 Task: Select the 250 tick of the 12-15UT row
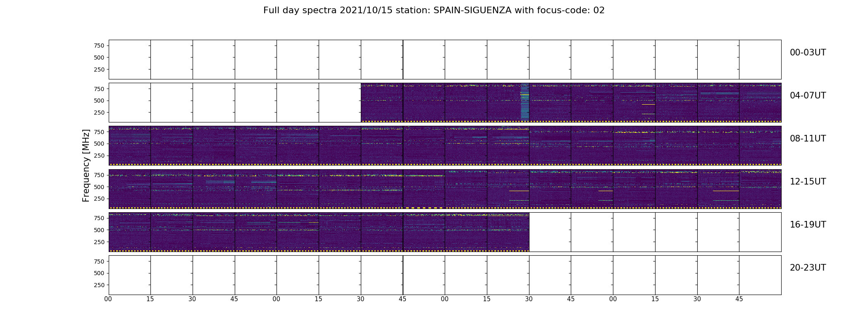[x=99, y=199]
